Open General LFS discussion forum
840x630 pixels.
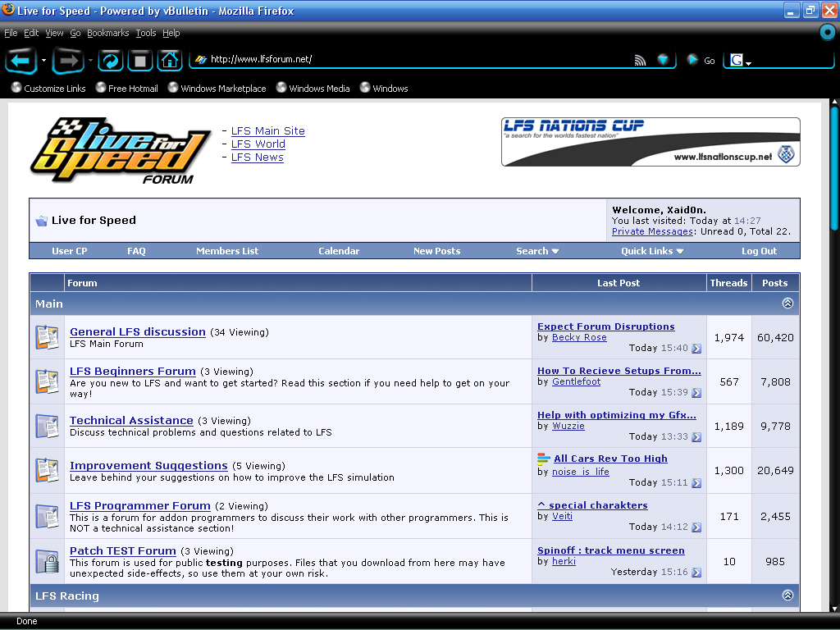tap(138, 331)
